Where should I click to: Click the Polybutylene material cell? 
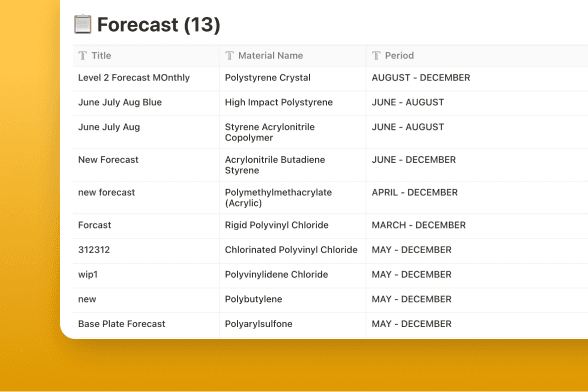pos(292,300)
